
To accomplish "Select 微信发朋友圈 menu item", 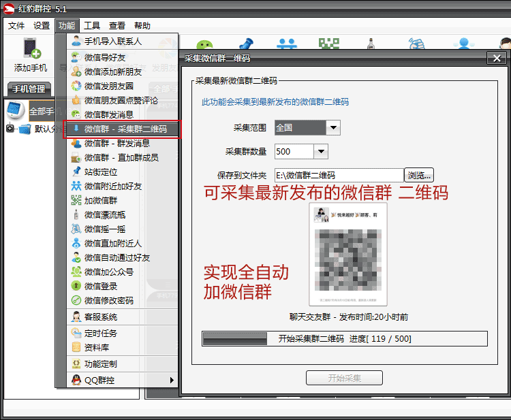I will pyautogui.click(x=123, y=86).
